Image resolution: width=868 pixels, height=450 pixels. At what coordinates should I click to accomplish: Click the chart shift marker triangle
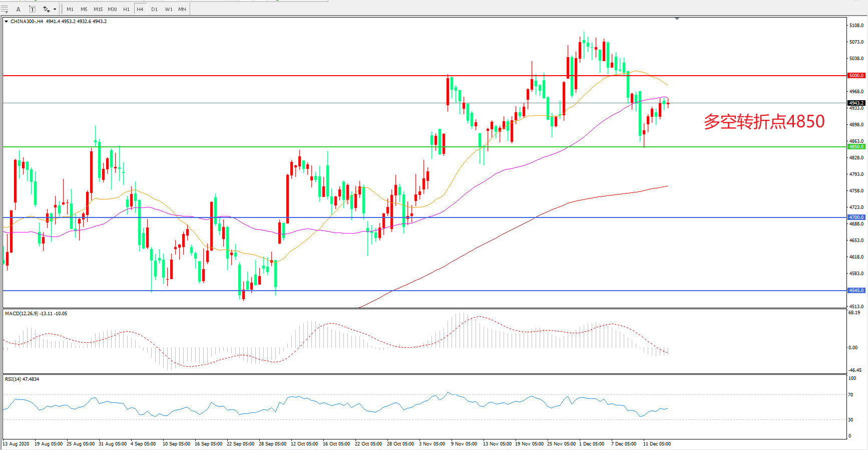coord(677,19)
